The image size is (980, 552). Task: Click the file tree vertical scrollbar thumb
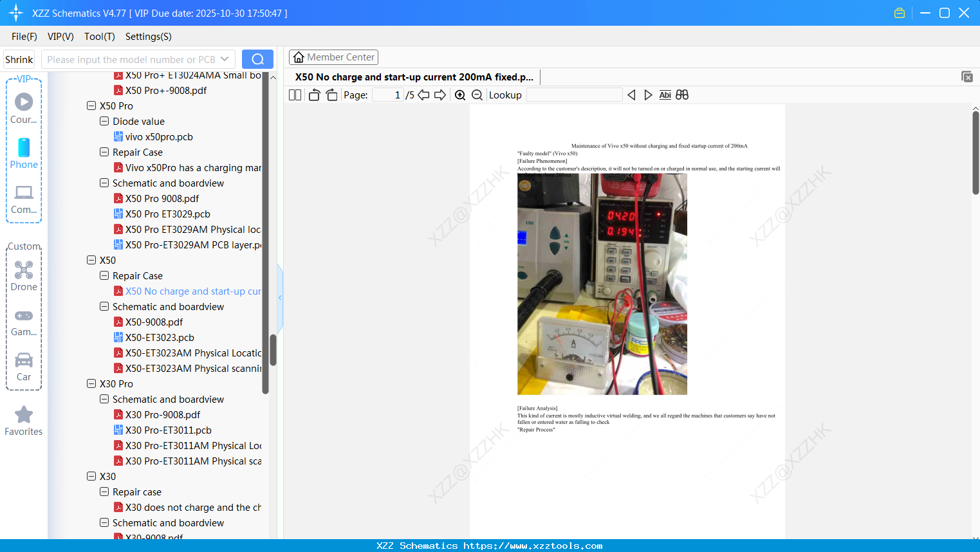click(273, 350)
